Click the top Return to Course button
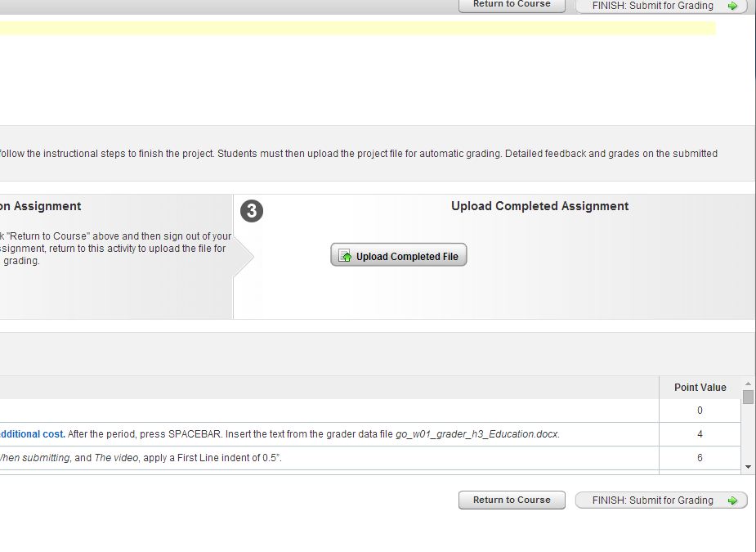 coord(511,5)
